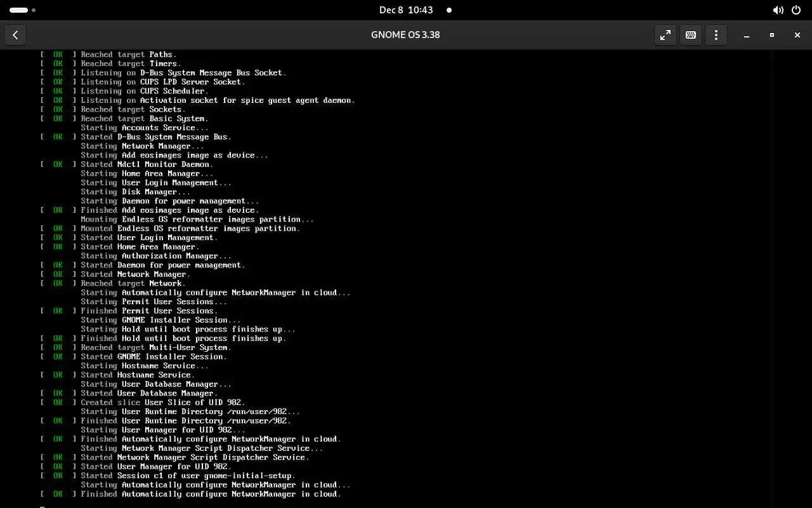This screenshot has width=812, height=508.
Task: Click 'Finished Hold until boot process finishes up.'
Action: 183,338
